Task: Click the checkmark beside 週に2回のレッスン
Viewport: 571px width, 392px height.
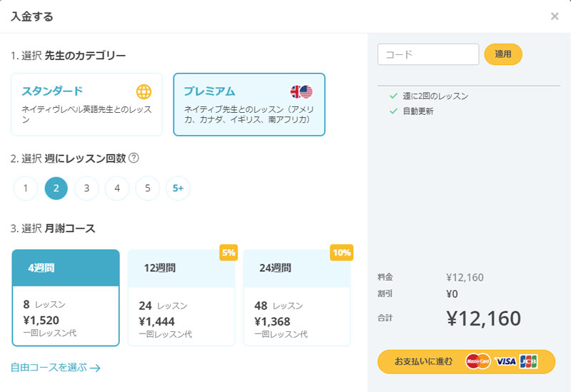Action: [393, 96]
